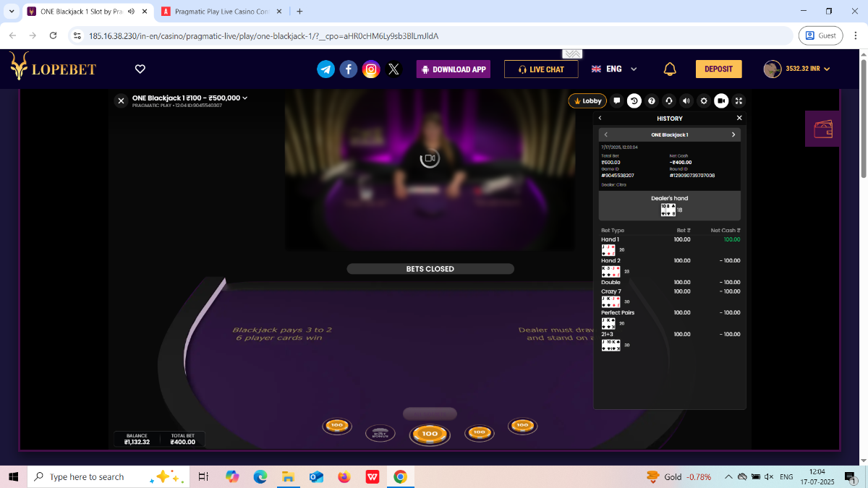
Task: Click Round ID #129090739707008
Action: click(x=692, y=176)
